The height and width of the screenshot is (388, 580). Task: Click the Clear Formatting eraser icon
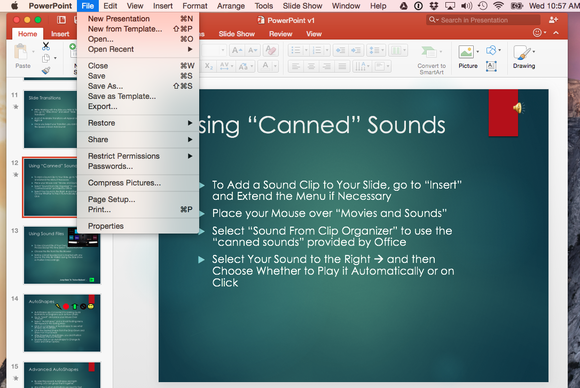click(270, 50)
